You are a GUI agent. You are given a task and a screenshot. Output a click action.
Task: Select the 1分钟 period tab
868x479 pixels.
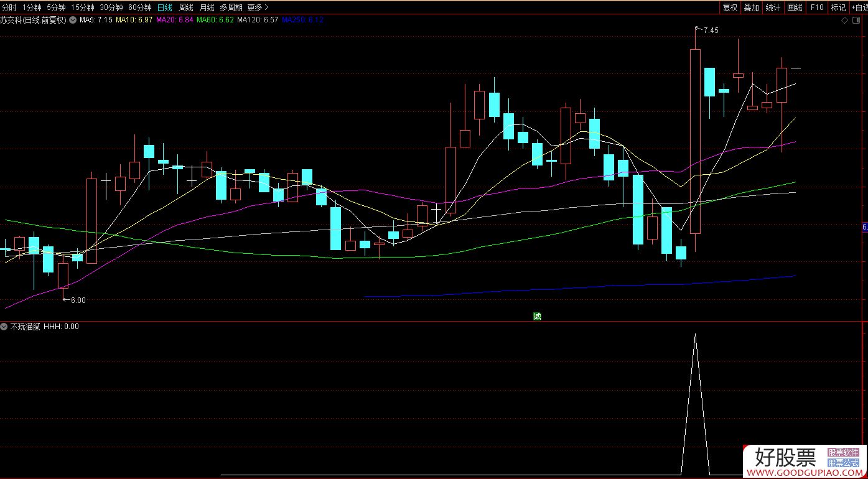coord(32,7)
